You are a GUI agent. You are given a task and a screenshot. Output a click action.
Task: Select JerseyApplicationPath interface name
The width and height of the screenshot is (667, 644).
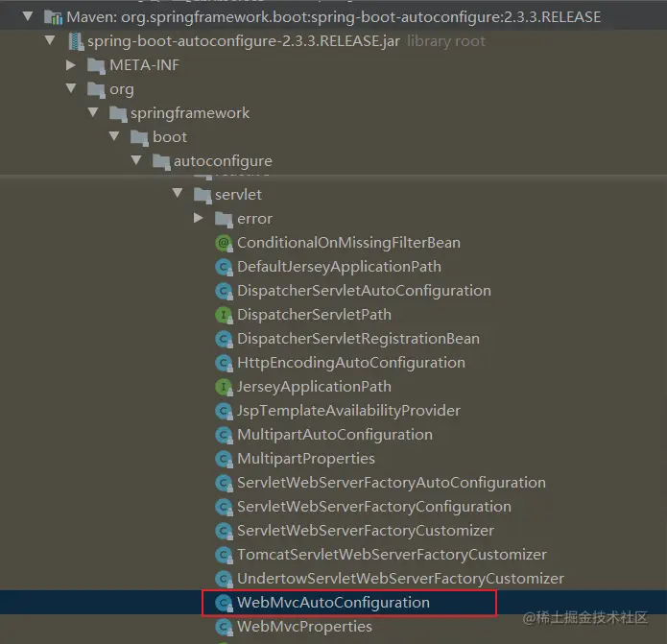pos(314,387)
